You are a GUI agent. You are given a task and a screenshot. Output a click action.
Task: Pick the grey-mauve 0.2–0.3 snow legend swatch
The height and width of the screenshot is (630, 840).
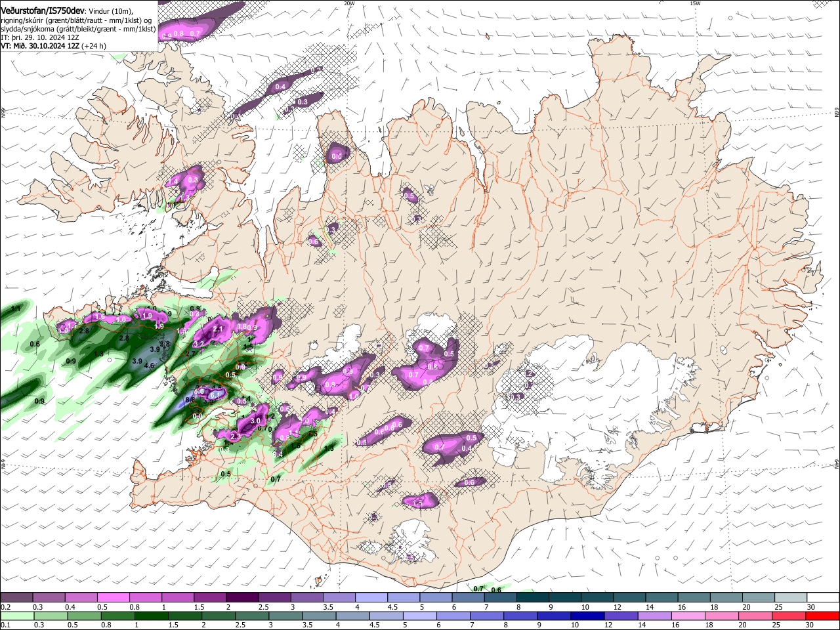(16, 598)
